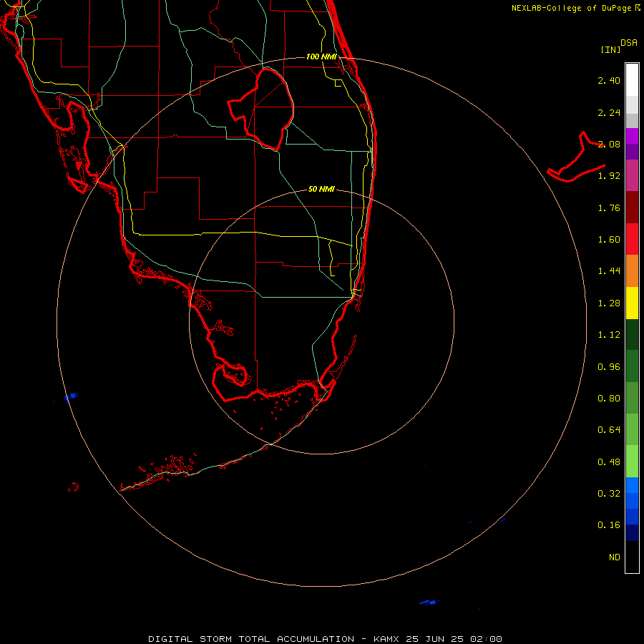Click the Digital Storm Total Accumulation caption
The width and height of the screenshot is (644, 644).
pyautogui.click(x=251, y=639)
